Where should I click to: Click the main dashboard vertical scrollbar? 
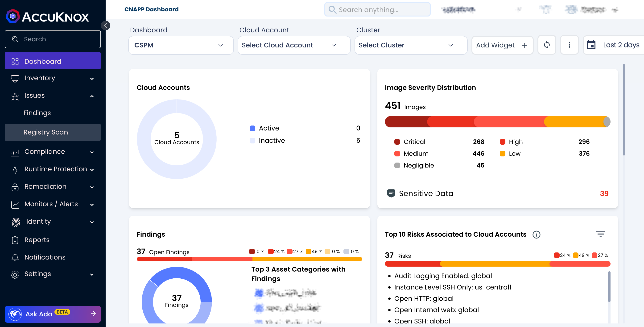(624, 109)
